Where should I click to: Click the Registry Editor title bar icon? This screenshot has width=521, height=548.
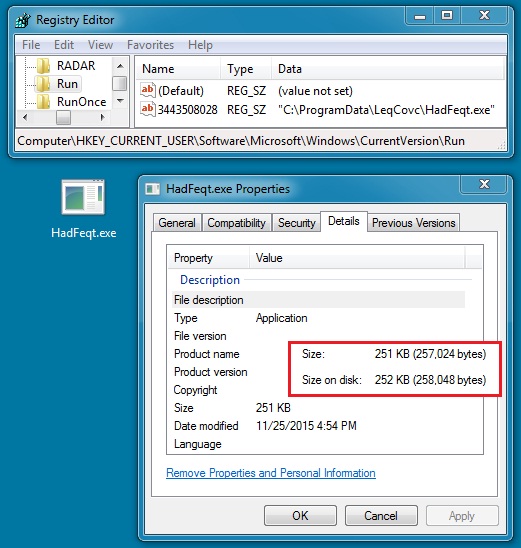coord(23,20)
